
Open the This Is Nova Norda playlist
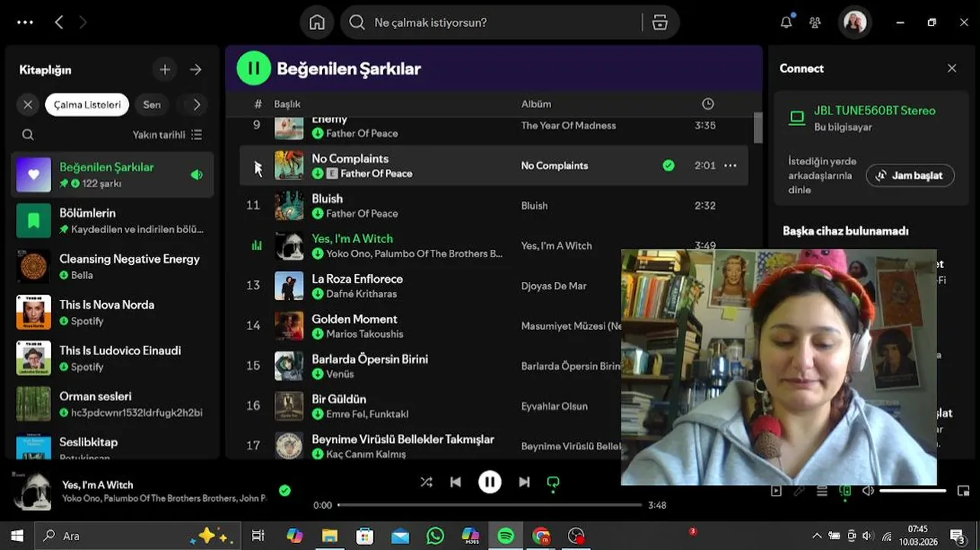pos(112,312)
